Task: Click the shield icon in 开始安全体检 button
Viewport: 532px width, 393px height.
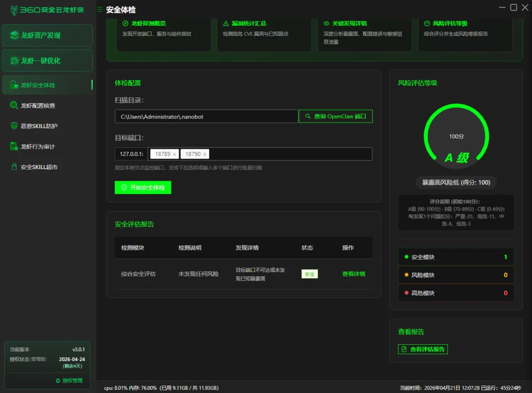Action: pyautogui.click(x=124, y=187)
